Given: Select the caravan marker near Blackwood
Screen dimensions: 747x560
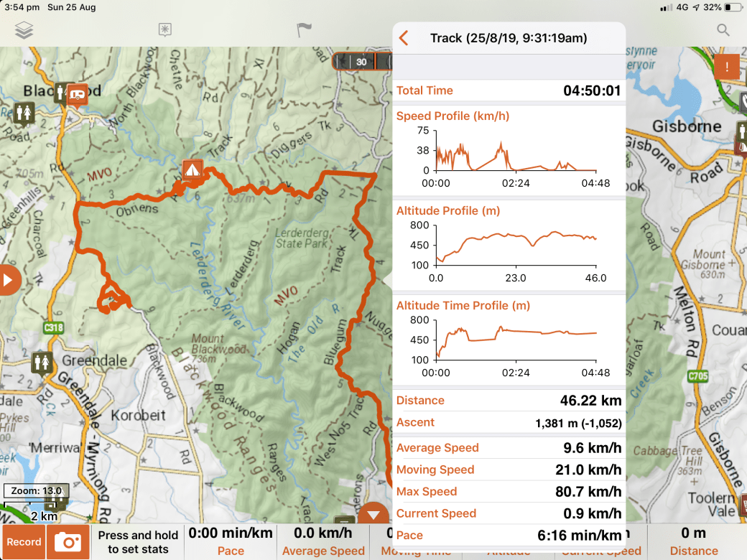Looking at the screenshot, I should 78,93.
